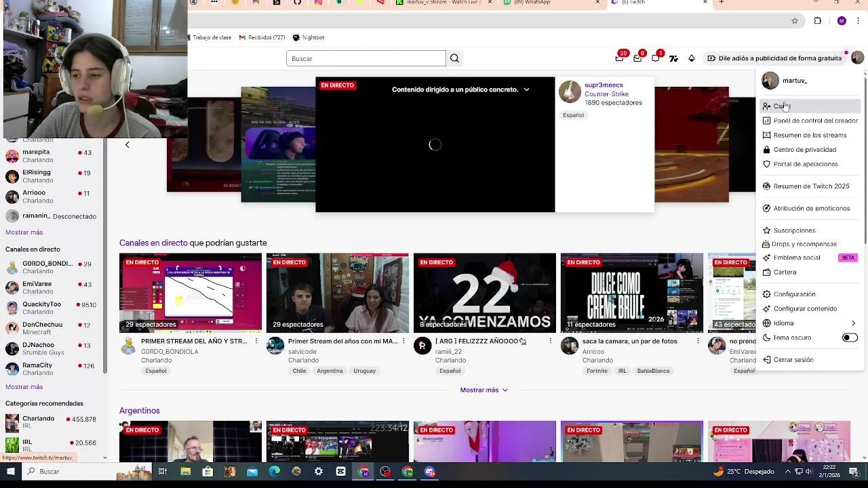Viewport: 868px width, 488px height.
Task: Open the notifications inbox with badge 20
Action: coord(620,58)
